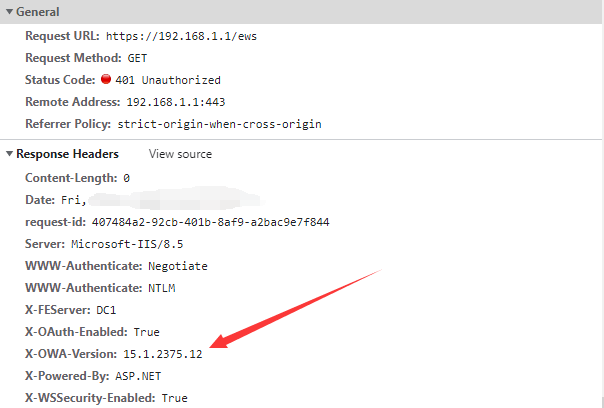The image size is (604, 408).
Task: Click the red status code indicator dot
Action: (x=105, y=79)
